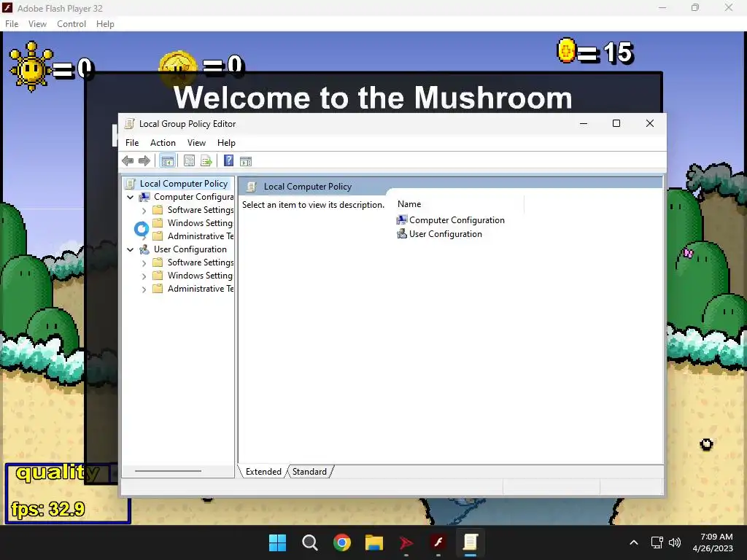Click the horizontal scrollbar under the console tree

tap(169, 471)
